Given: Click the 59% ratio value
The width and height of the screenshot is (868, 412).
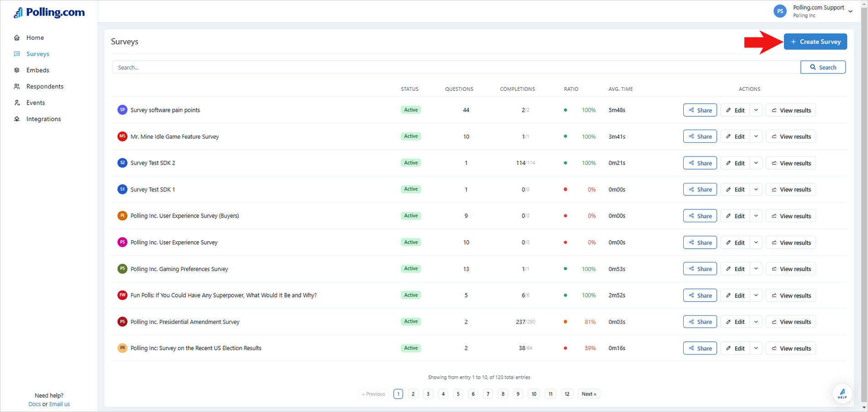Looking at the screenshot, I should pyautogui.click(x=590, y=348).
